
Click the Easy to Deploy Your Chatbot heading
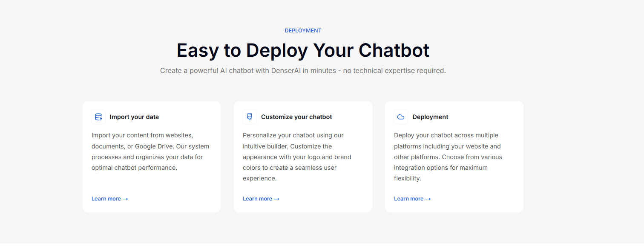click(303, 50)
